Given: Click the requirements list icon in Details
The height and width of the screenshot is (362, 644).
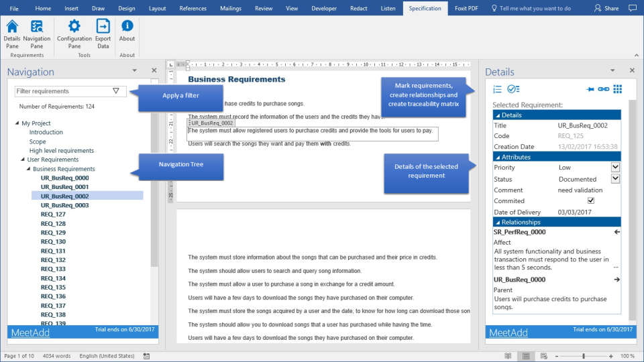Looking at the screenshot, I should click(497, 89).
